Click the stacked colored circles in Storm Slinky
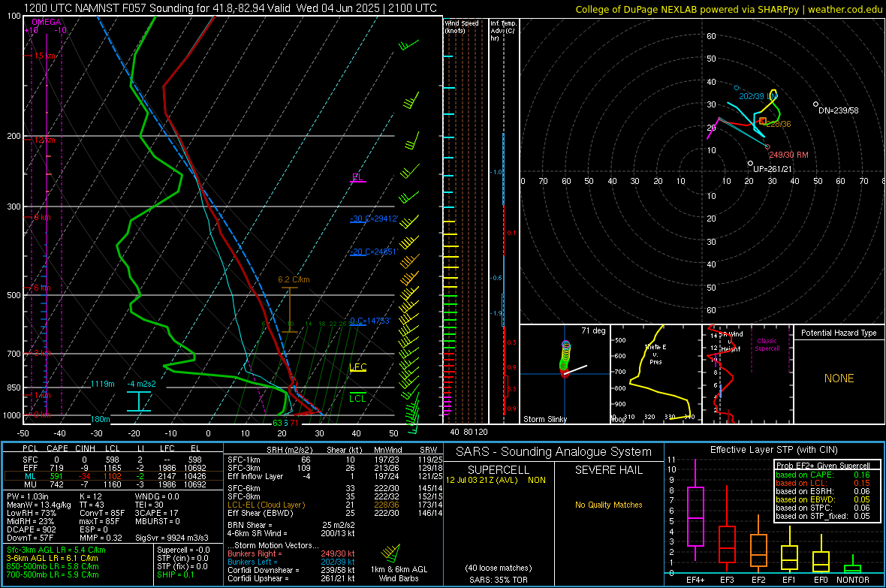The width and height of the screenshot is (886, 588). click(x=565, y=358)
